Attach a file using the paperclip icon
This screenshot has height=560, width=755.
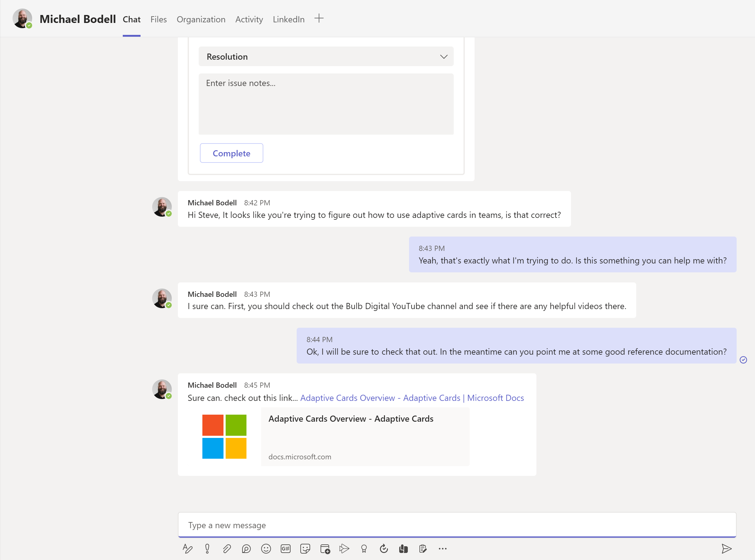(x=227, y=548)
